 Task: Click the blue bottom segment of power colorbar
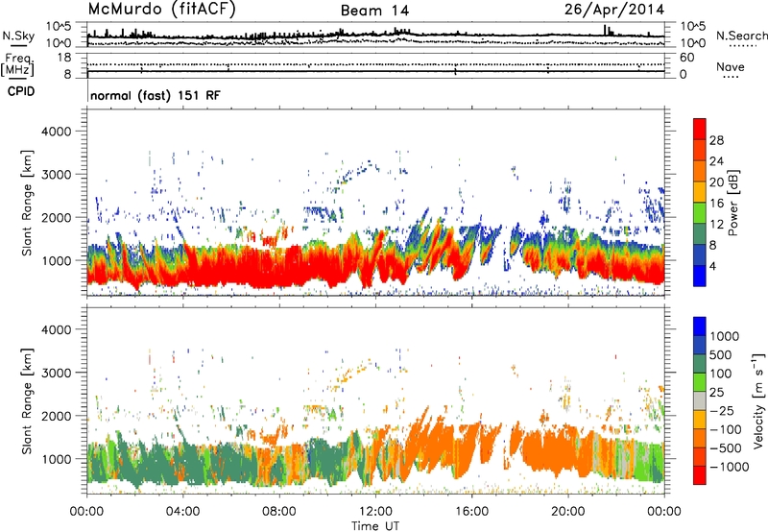click(700, 276)
